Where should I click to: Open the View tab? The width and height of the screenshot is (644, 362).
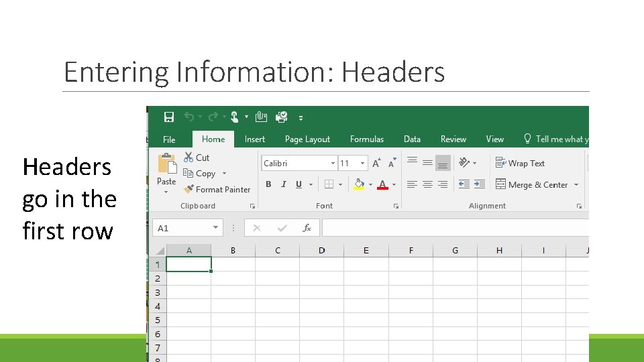pyautogui.click(x=495, y=139)
